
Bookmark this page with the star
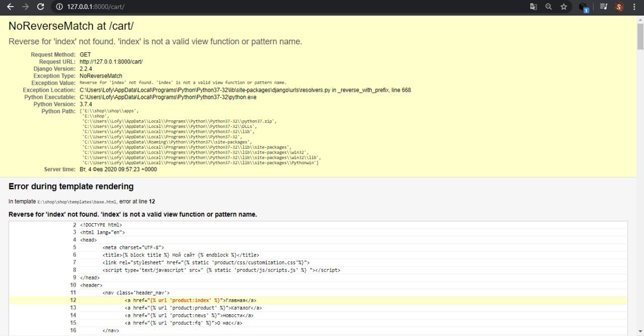pyautogui.click(x=563, y=7)
